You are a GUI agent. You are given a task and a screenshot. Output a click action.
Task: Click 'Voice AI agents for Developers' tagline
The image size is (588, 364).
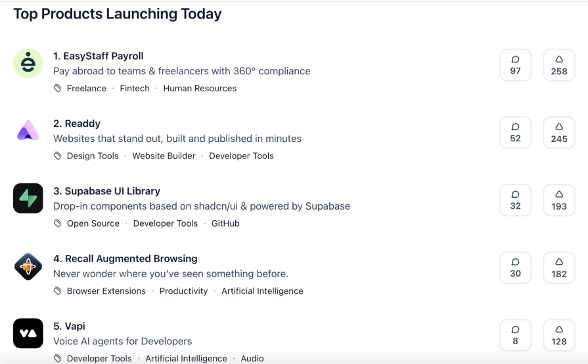(x=122, y=341)
